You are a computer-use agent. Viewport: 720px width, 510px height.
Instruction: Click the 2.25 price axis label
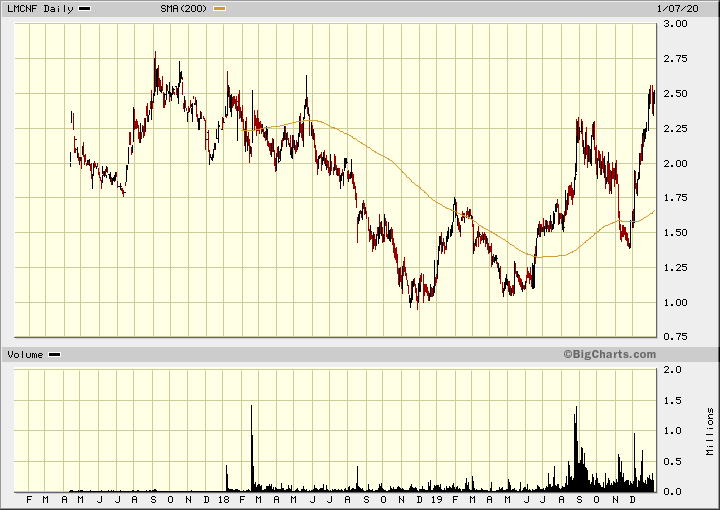(x=675, y=128)
